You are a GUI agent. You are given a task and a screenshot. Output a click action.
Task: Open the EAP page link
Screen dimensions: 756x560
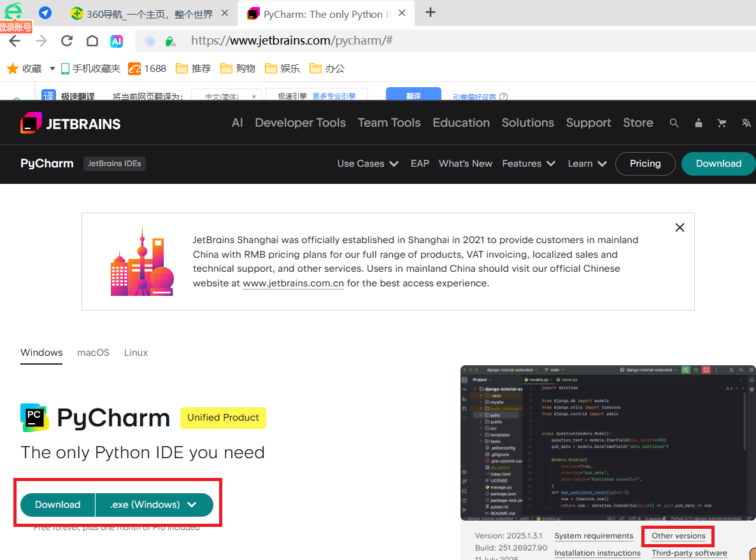click(420, 164)
